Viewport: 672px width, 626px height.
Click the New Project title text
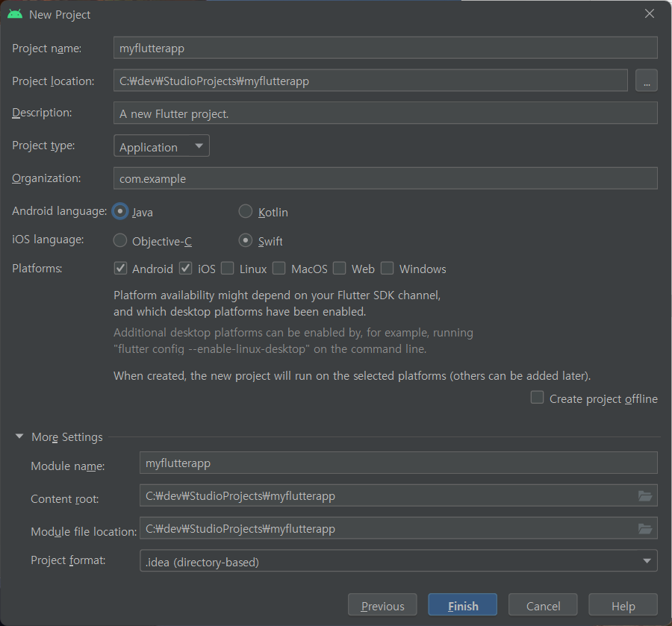(x=60, y=15)
